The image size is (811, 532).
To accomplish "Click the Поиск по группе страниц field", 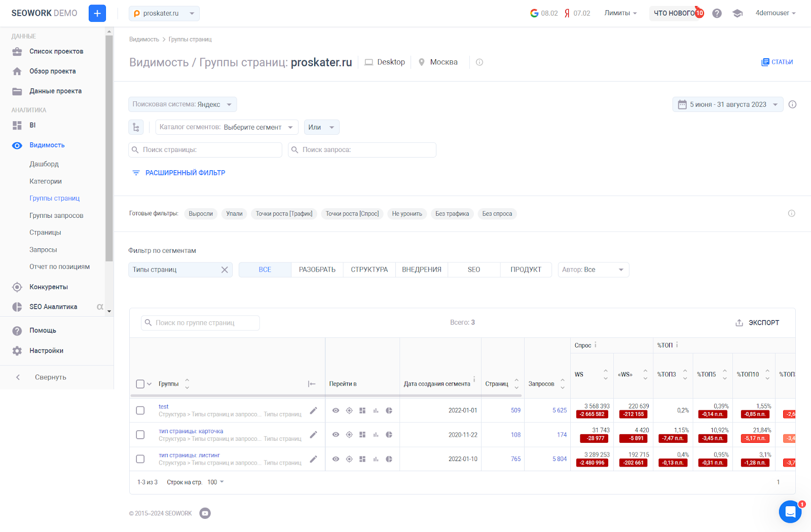I will point(200,323).
